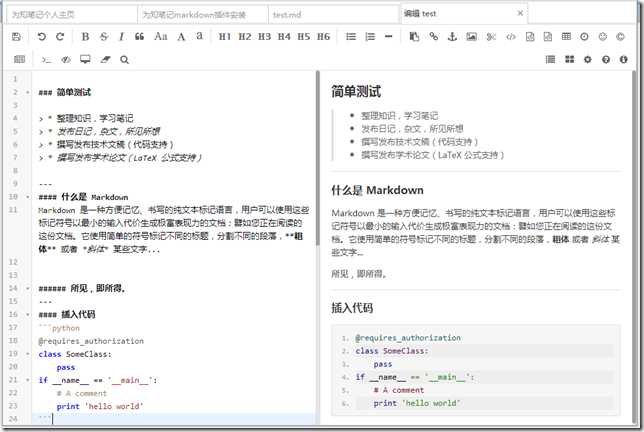Click the four-squares layout icon

(570, 60)
